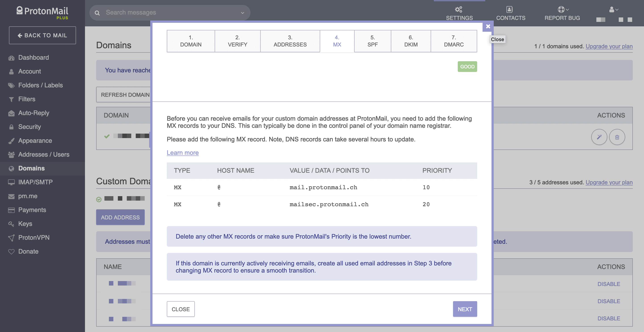The width and height of the screenshot is (644, 332).
Task: Open the IMAP/SMTP monitor icon
Action: pyautogui.click(x=11, y=182)
